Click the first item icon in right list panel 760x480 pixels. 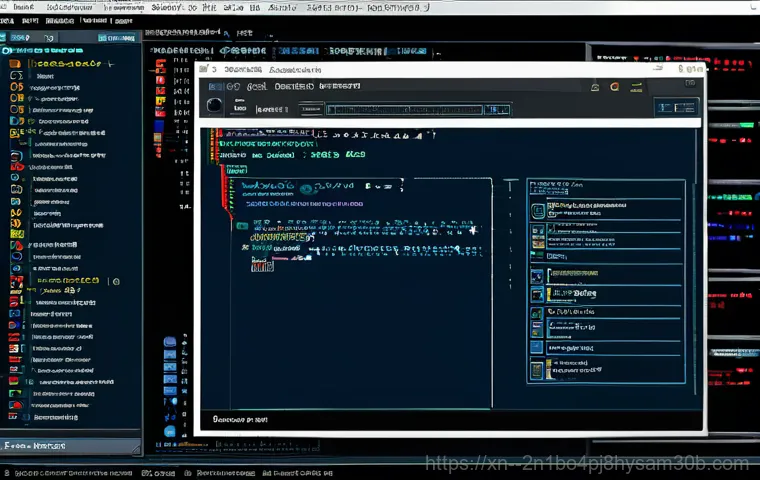[538, 211]
